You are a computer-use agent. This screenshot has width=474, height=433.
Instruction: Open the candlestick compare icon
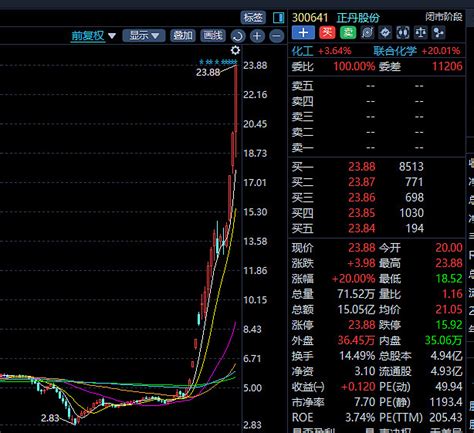pyautogui.click(x=403, y=33)
